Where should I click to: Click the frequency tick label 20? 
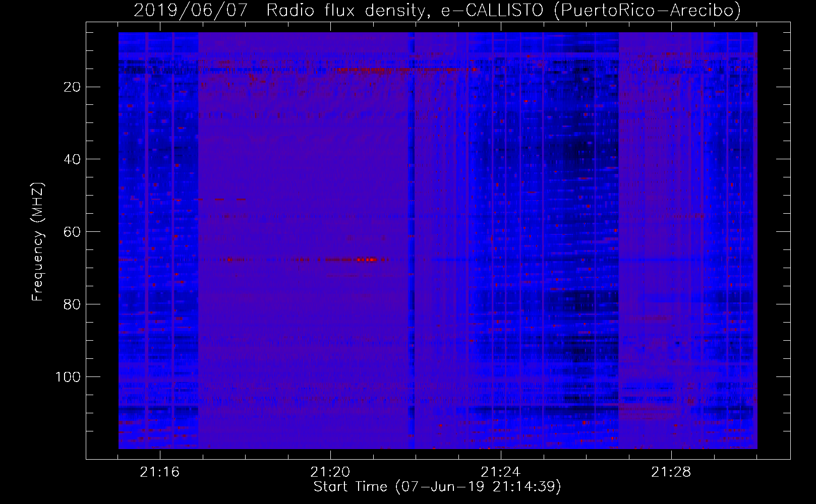pyautogui.click(x=72, y=87)
